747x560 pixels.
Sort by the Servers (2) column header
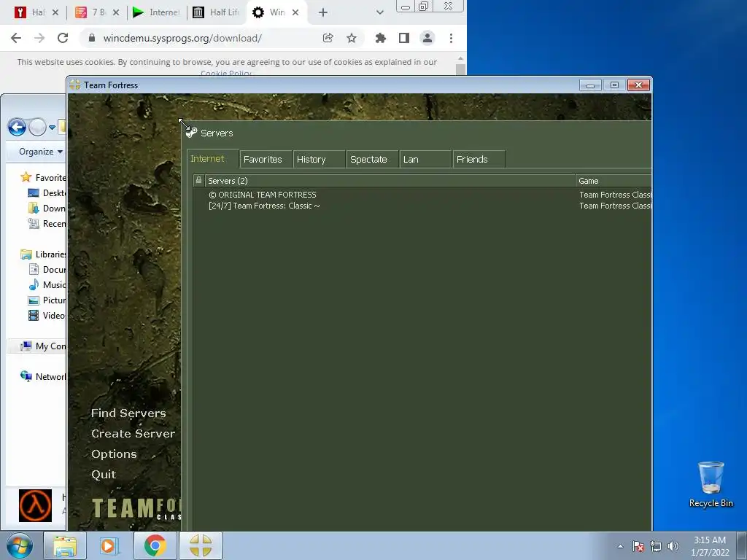pos(390,181)
